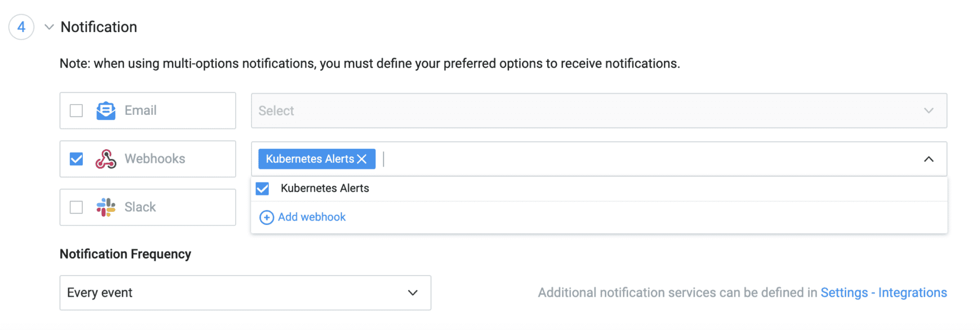Click the step number 4 badge
This screenshot has width=980, height=330.
pyautogui.click(x=21, y=27)
